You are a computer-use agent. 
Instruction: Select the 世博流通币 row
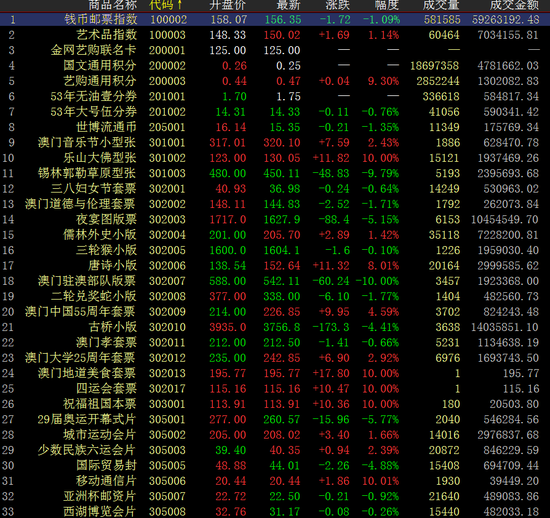[275, 127]
